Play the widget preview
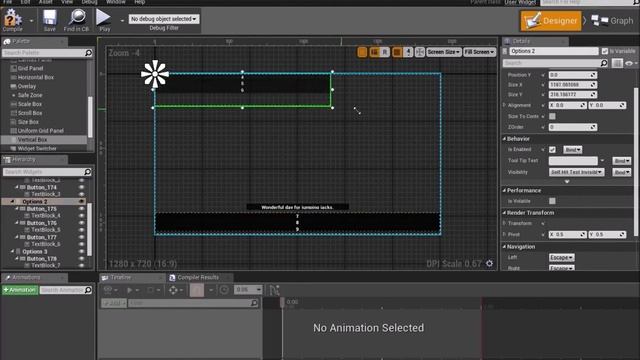 coord(104,20)
